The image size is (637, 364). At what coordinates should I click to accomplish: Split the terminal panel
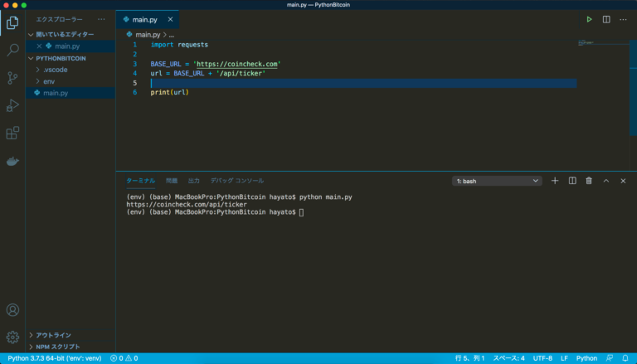click(x=572, y=181)
